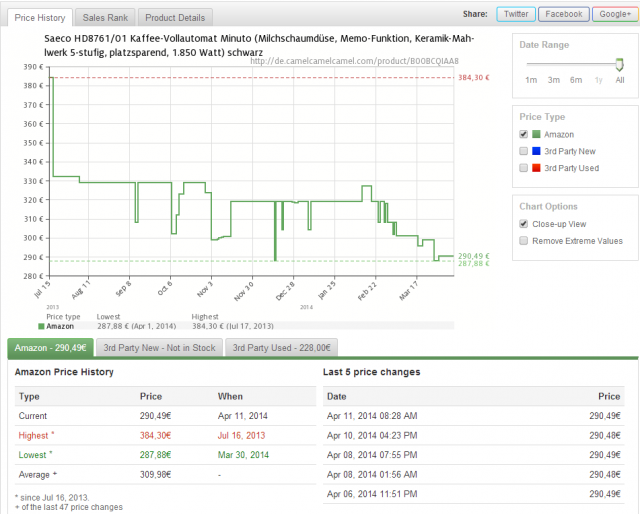Open the Product Details tab
The image size is (640, 514).
pos(175,18)
